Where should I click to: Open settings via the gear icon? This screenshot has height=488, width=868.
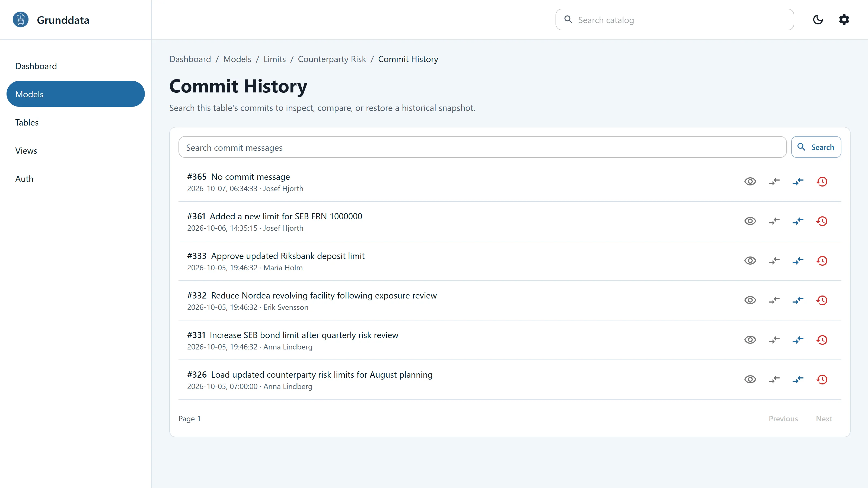[x=844, y=20]
